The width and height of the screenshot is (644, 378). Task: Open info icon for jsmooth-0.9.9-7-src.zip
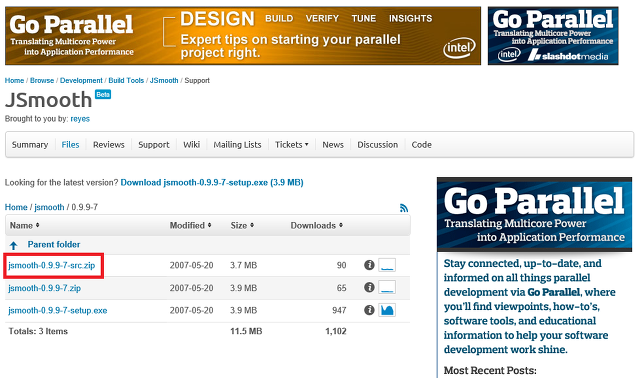369,265
